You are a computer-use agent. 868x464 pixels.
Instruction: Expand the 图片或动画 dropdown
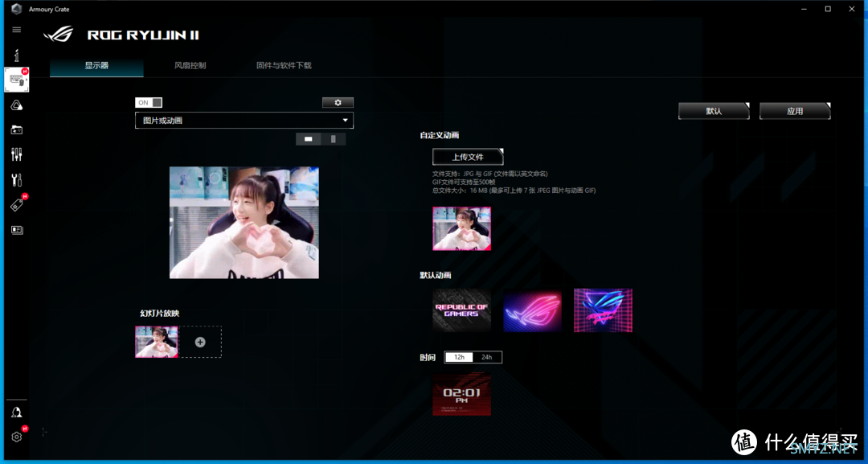(244, 120)
